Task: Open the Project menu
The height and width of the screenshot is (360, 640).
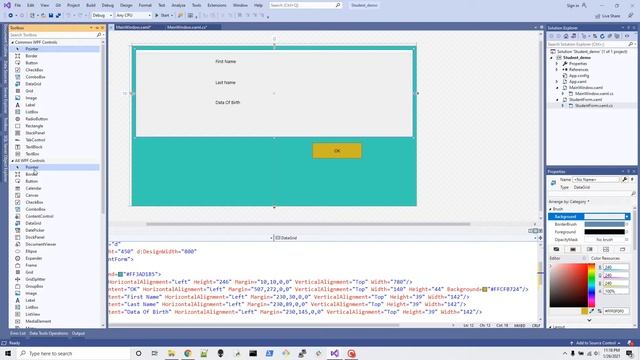Action: (x=73, y=5)
